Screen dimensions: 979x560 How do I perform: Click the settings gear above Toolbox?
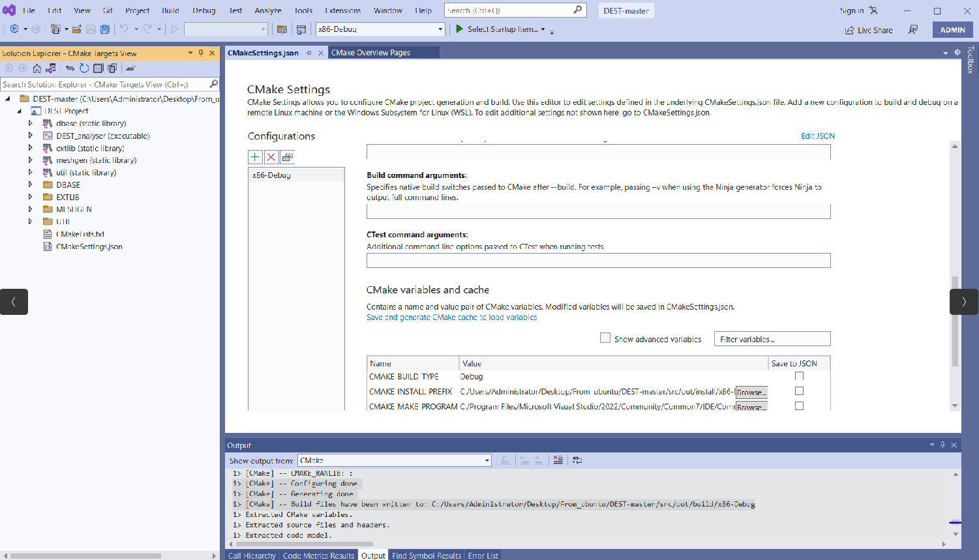[x=957, y=53]
